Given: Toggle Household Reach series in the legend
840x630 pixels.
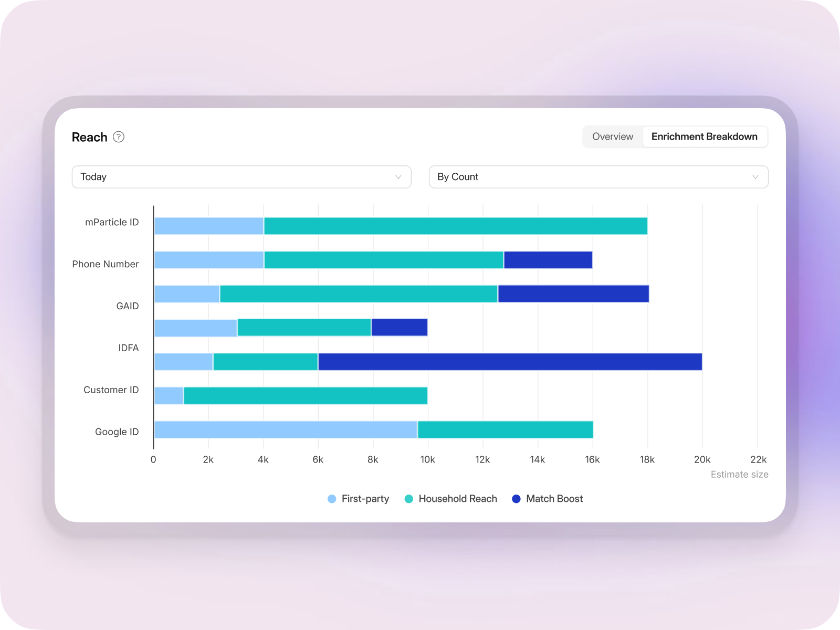Looking at the screenshot, I should pyautogui.click(x=451, y=499).
